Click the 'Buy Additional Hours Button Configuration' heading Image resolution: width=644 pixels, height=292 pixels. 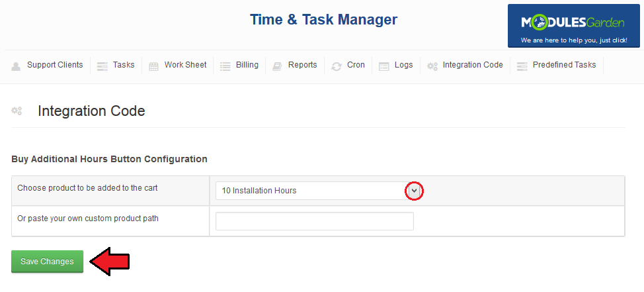109,159
